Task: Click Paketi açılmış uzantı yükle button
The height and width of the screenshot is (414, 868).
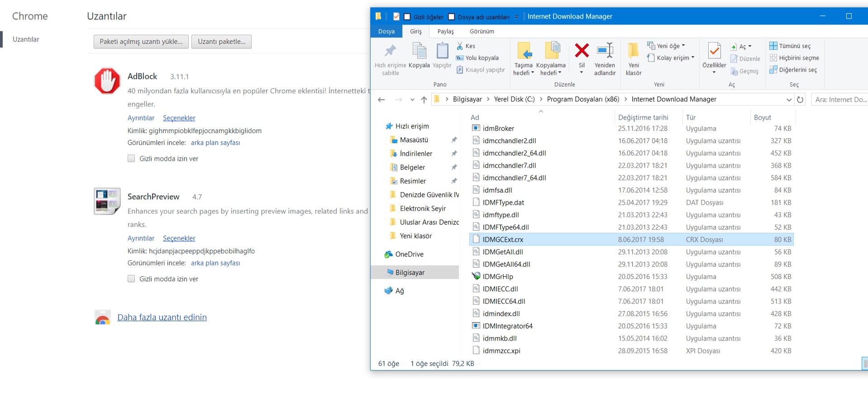Action: point(141,42)
